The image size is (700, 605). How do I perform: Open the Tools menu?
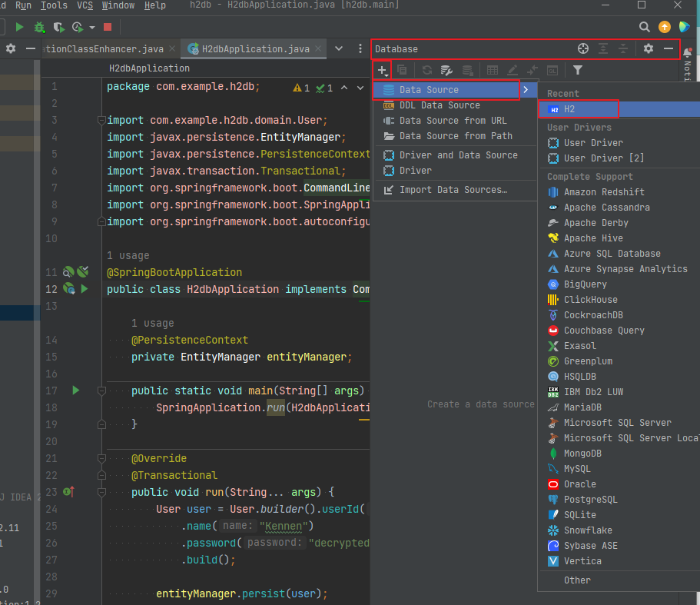coord(54,5)
